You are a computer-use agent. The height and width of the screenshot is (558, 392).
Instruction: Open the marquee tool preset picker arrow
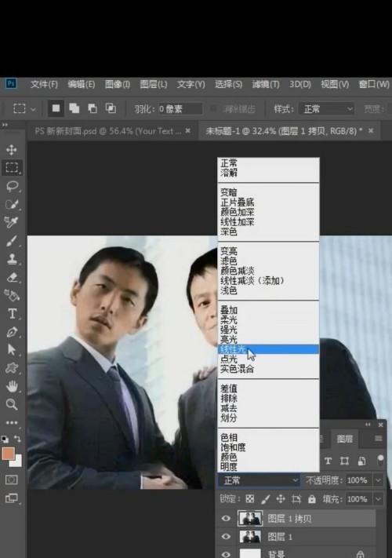pos(33,109)
